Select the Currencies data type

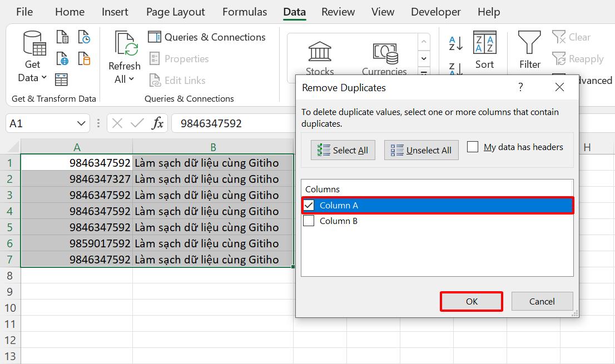click(384, 59)
